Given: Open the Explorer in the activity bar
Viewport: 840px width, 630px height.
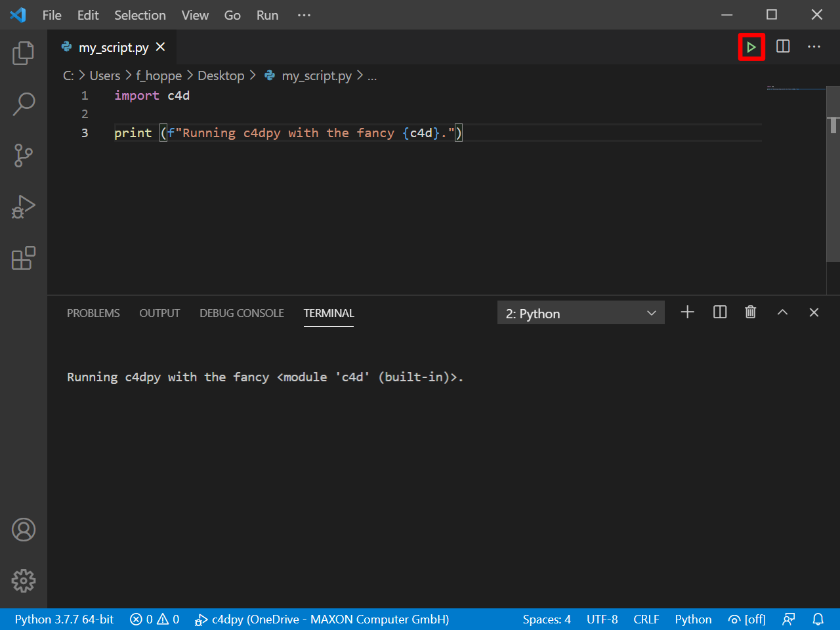Looking at the screenshot, I should click(24, 54).
